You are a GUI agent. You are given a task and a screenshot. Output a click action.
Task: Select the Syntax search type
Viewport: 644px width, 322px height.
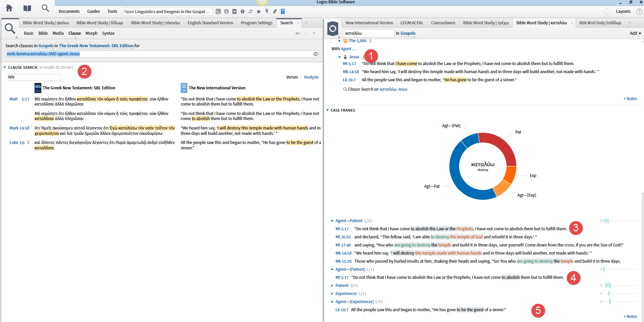[108, 33]
